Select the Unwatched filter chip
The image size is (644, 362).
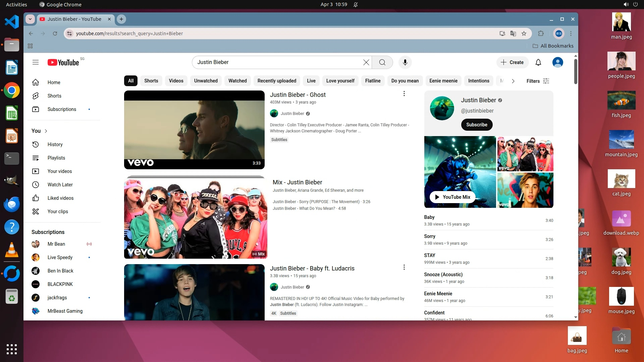click(x=206, y=81)
